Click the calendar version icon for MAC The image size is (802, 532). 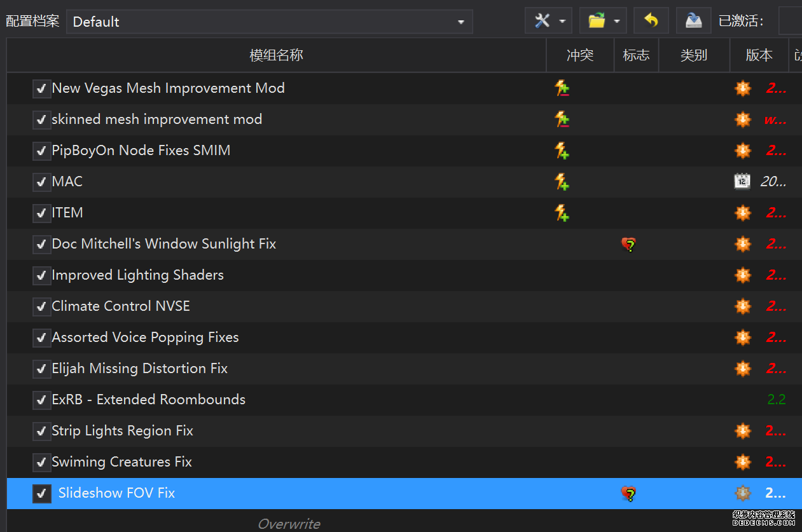click(x=742, y=182)
